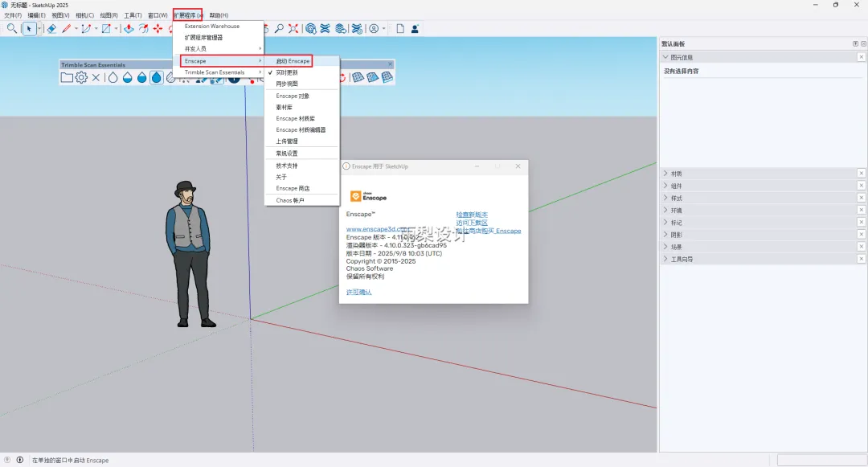Open the Trimble Scan Essentials submenu

pos(218,72)
